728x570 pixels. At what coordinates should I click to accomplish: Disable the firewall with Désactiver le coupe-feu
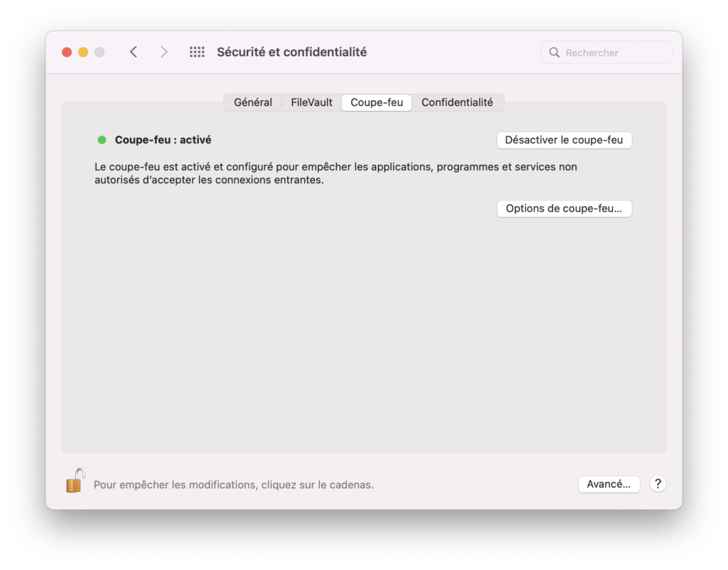point(564,140)
